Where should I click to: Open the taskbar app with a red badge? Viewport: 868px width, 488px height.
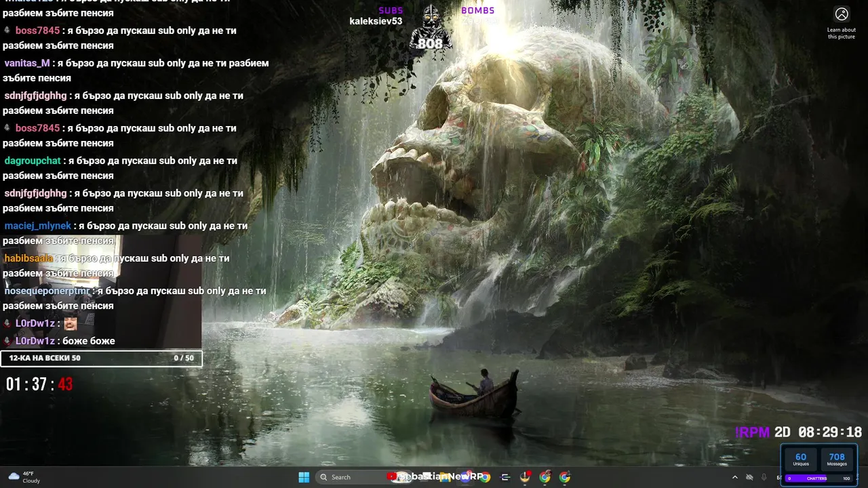pos(525,477)
